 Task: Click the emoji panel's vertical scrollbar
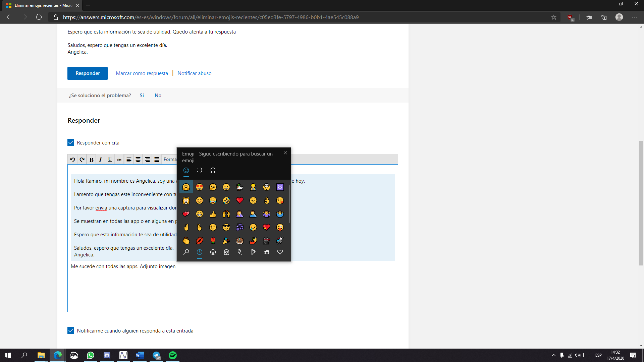(289, 204)
